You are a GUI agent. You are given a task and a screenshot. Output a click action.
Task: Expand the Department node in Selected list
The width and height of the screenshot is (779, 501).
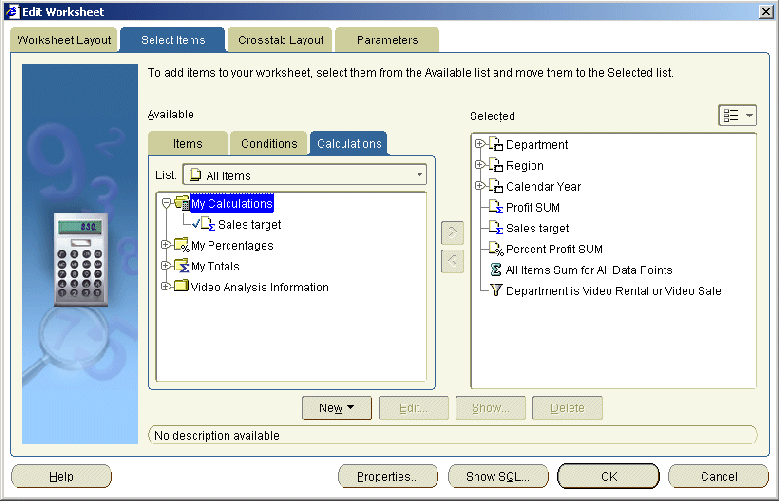(480, 144)
